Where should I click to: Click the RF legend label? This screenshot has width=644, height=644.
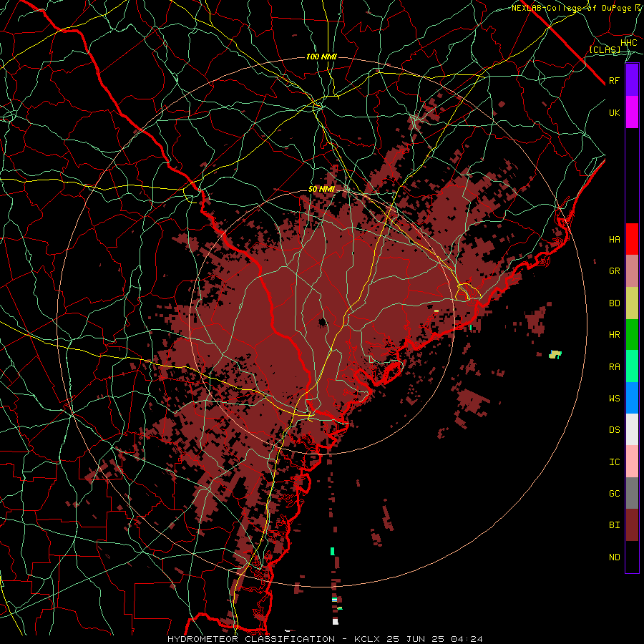[x=614, y=80]
